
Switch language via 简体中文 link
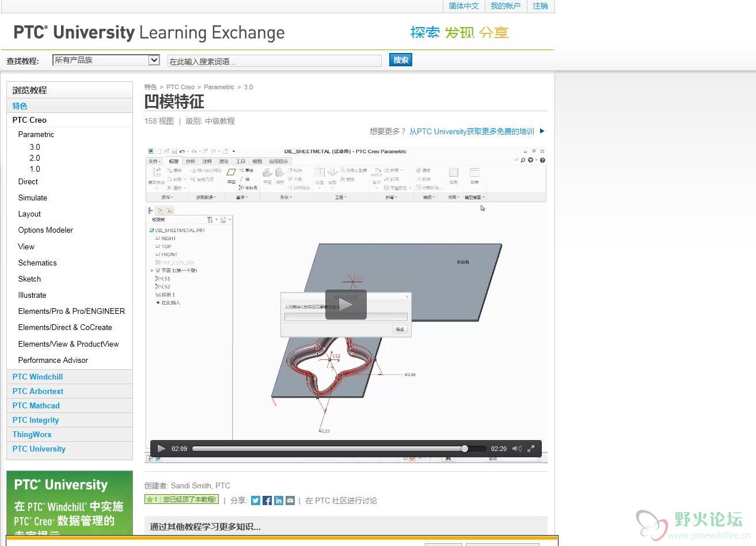[464, 6]
